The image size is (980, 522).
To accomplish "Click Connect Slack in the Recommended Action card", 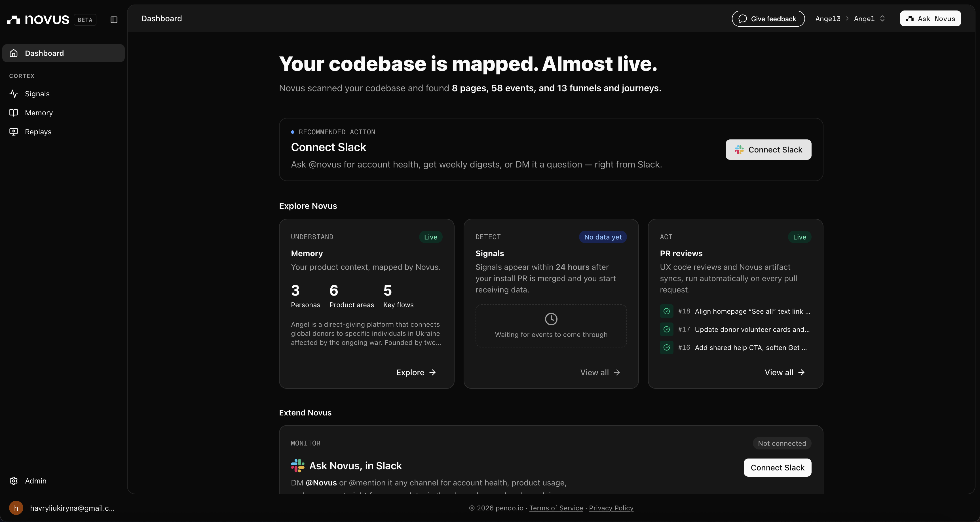I will point(768,150).
